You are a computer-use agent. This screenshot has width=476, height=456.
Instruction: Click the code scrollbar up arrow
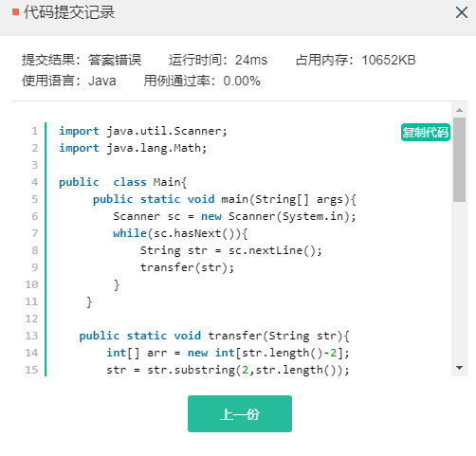pos(459,110)
